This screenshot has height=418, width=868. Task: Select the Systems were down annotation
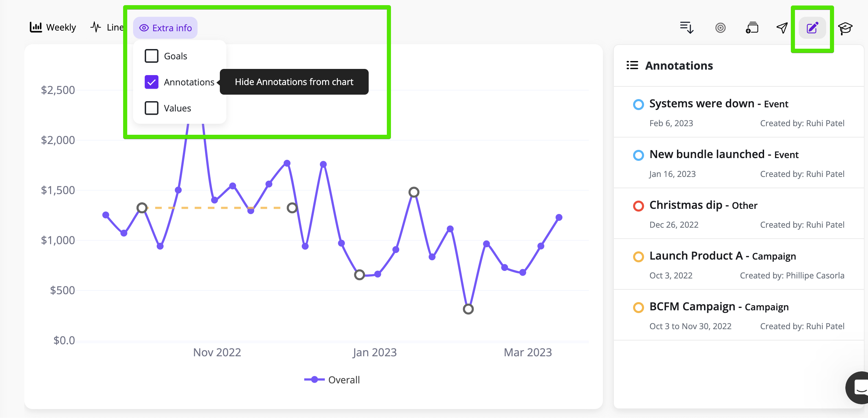tap(701, 104)
